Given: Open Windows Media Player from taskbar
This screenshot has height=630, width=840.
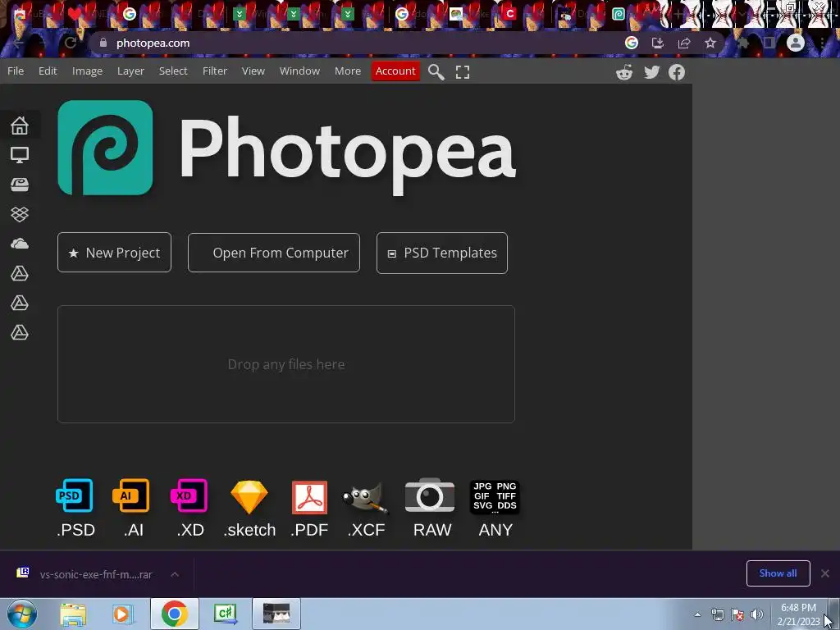Looking at the screenshot, I should (x=121, y=614).
